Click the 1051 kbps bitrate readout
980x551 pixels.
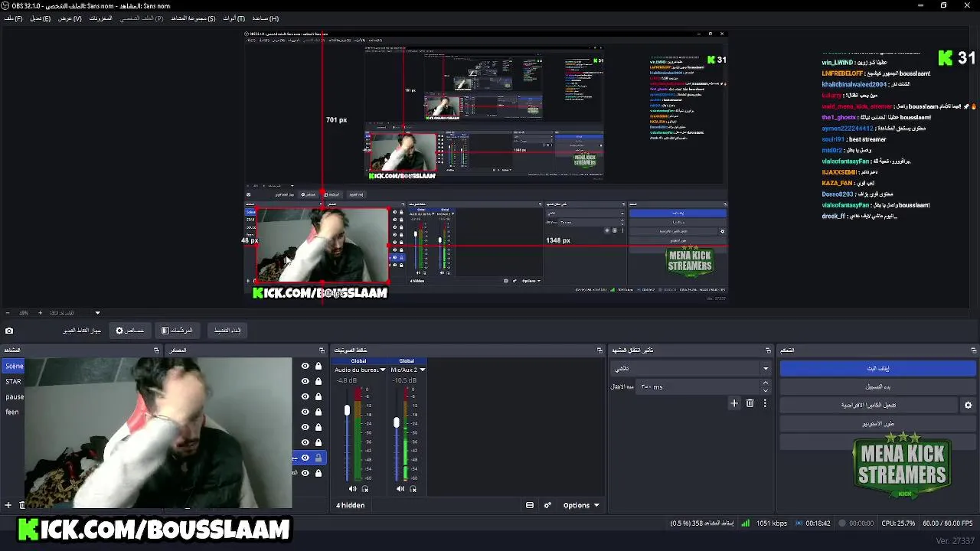tap(771, 523)
